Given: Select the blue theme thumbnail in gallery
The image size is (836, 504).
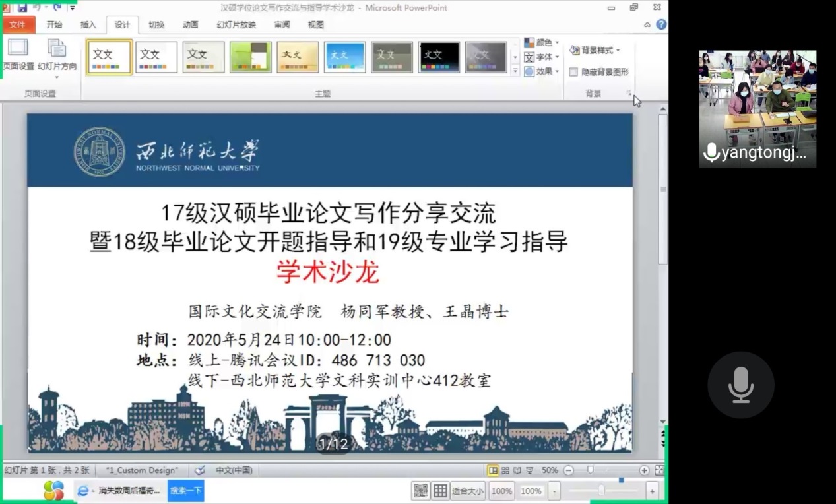Looking at the screenshot, I should point(344,57).
